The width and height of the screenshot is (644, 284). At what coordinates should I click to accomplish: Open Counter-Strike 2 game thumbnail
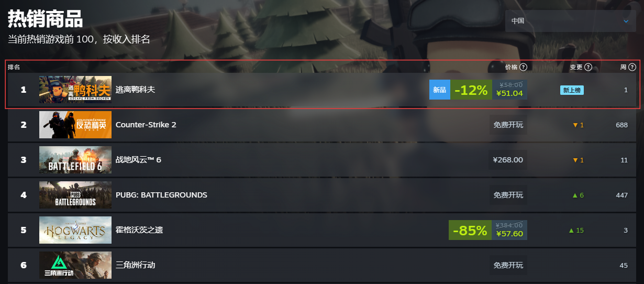click(75, 125)
